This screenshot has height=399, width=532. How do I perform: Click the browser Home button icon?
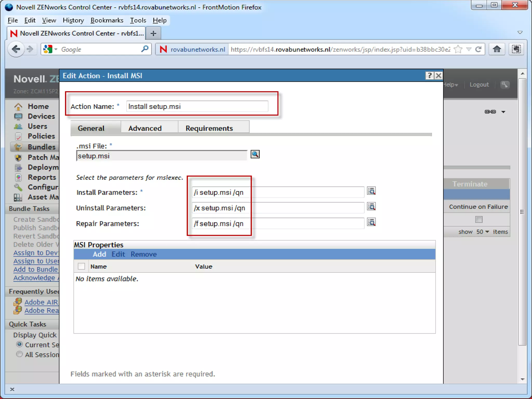[497, 49]
